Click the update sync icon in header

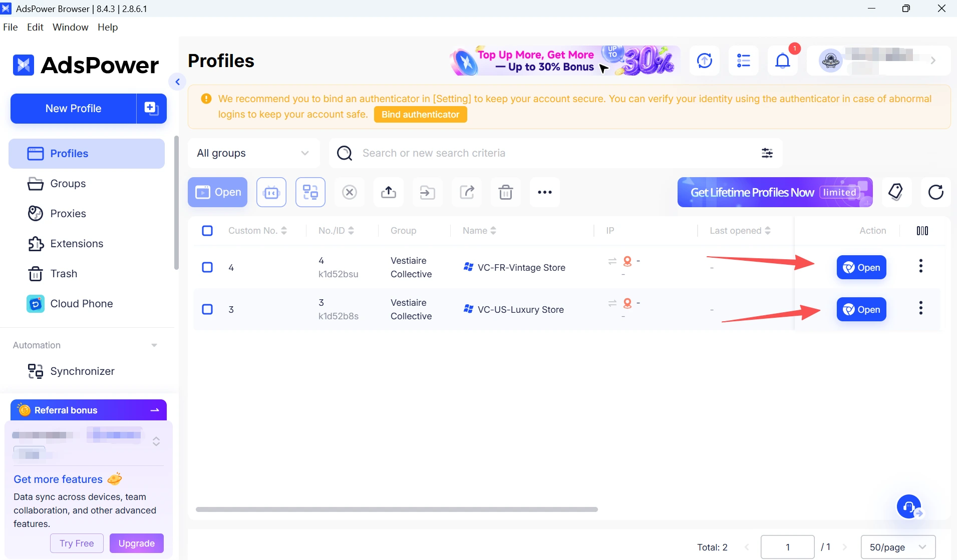705,61
